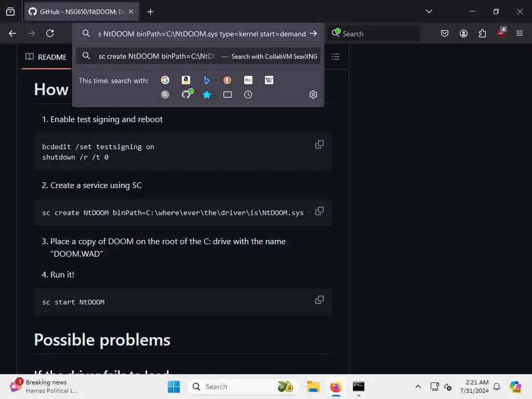Copy the bcdedit testsigning code block
The height and width of the screenshot is (399, 532).
point(320,144)
